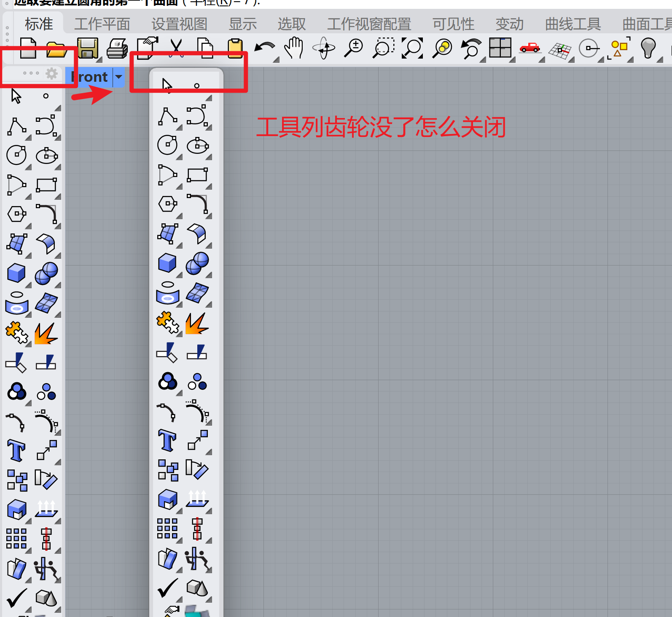This screenshot has width=672, height=617.
Task: Switch to the 工作平面 tab
Action: [x=102, y=24]
